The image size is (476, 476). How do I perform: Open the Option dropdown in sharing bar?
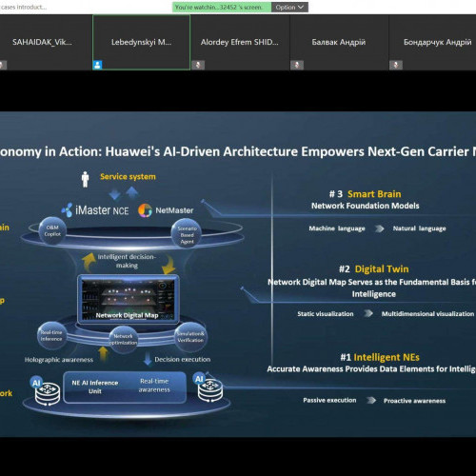tap(289, 7)
